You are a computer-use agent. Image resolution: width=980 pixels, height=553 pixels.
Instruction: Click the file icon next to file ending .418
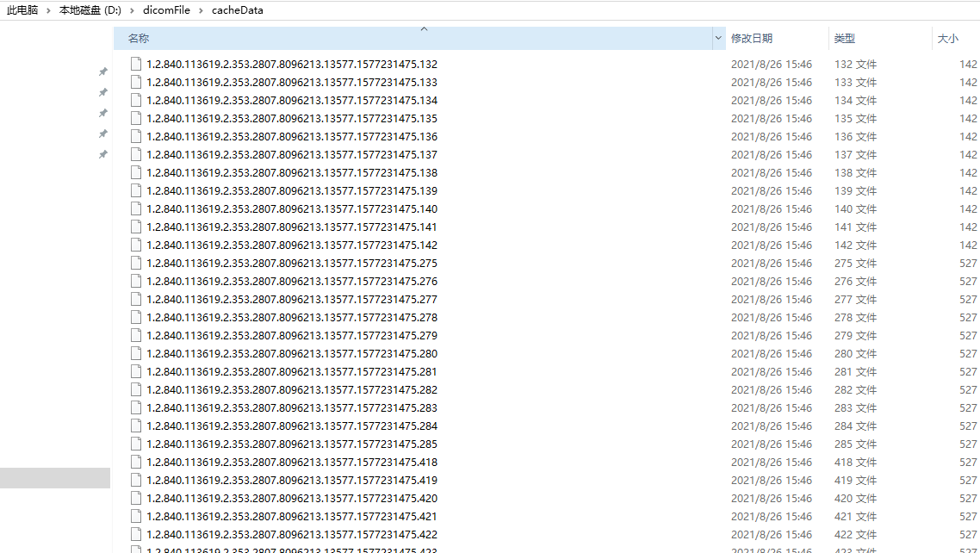[136, 462]
